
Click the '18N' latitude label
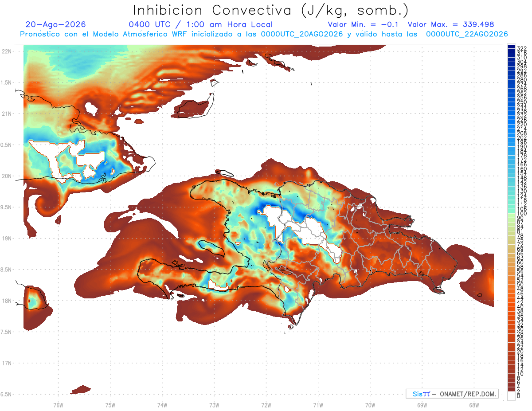pos(7,301)
